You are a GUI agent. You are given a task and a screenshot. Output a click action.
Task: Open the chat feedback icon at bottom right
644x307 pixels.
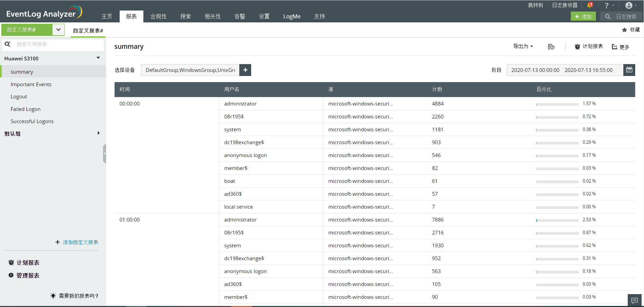click(635, 300)
